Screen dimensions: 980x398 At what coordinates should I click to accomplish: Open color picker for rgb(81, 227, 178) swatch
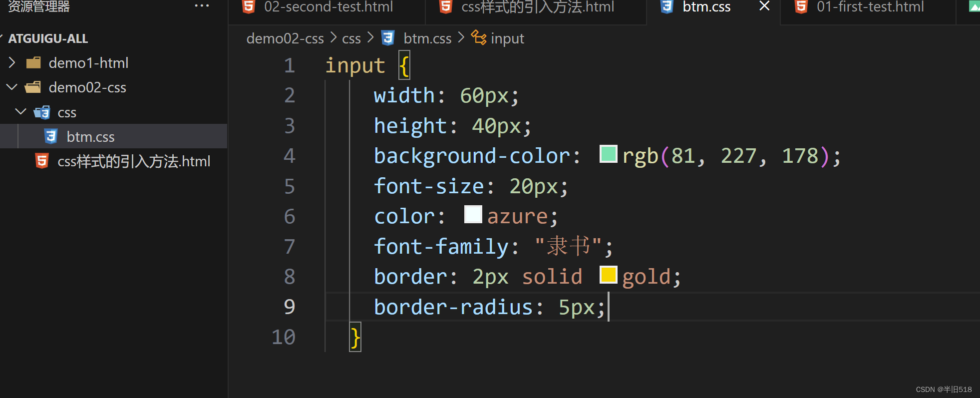[x=608, y=154]
